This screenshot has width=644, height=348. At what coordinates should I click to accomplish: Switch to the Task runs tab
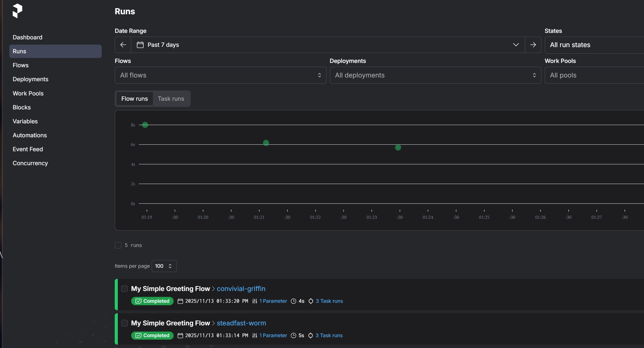click(171, 99)
